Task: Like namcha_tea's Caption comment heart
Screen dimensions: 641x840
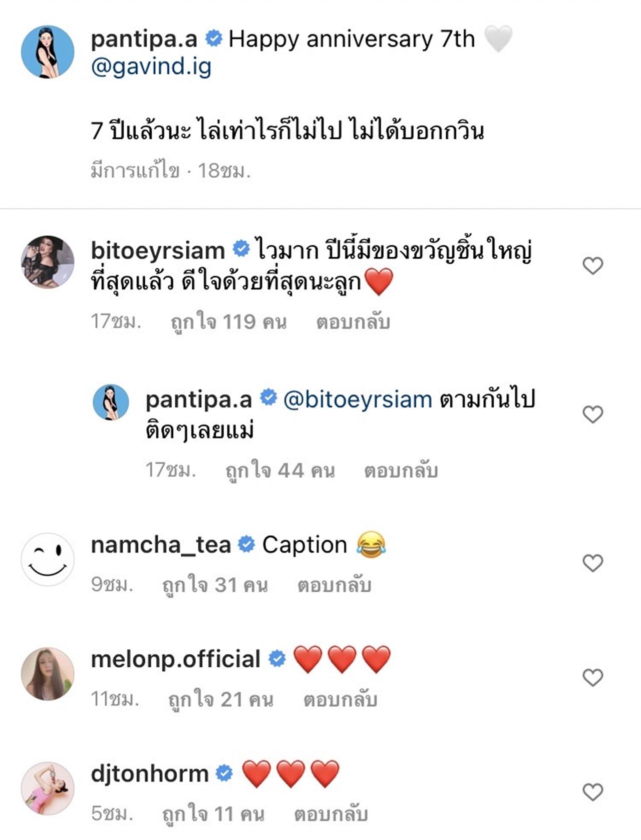Action: tap(593, 563)
